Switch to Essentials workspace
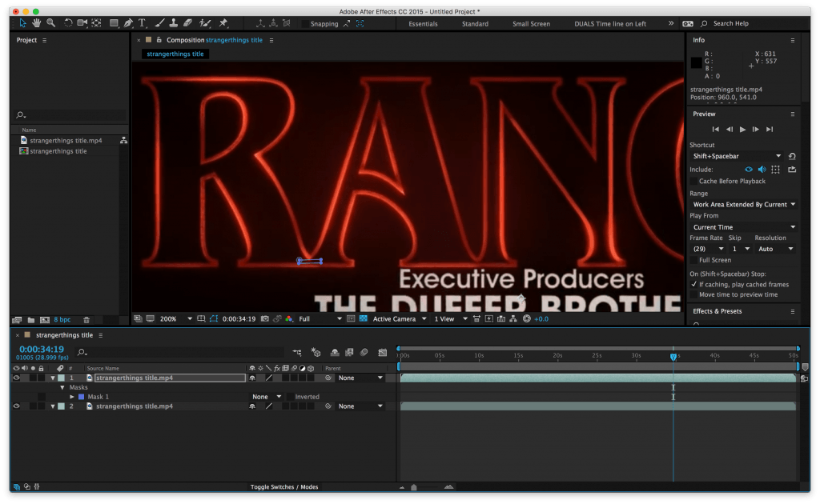This screenshot has width=820, height=504. [423, 24]
